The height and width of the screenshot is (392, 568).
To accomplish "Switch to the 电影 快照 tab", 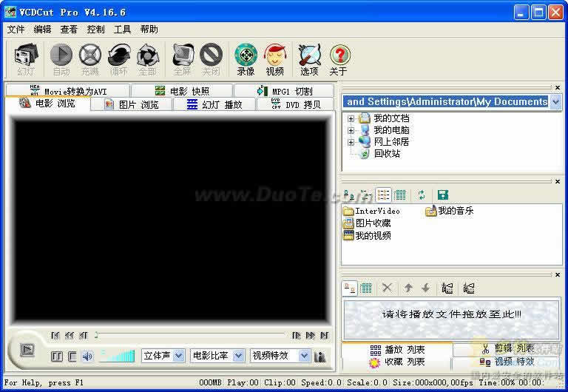I will 182,90.
